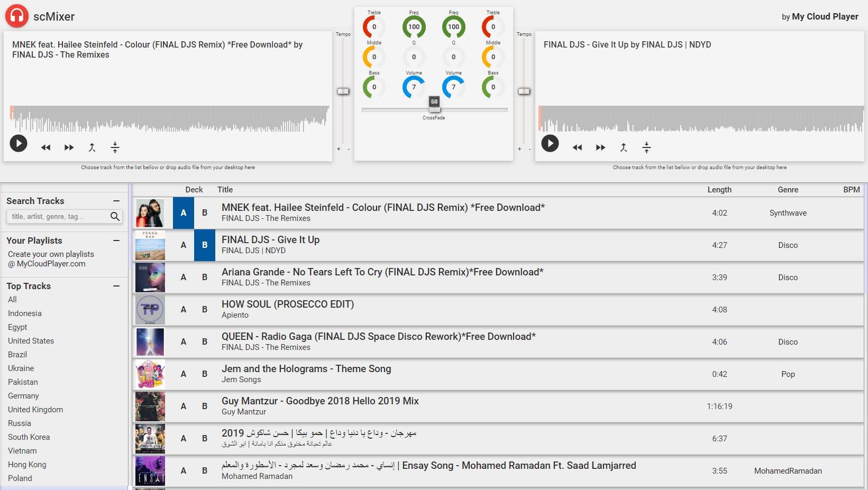Play the left deck track

(19, 143)
